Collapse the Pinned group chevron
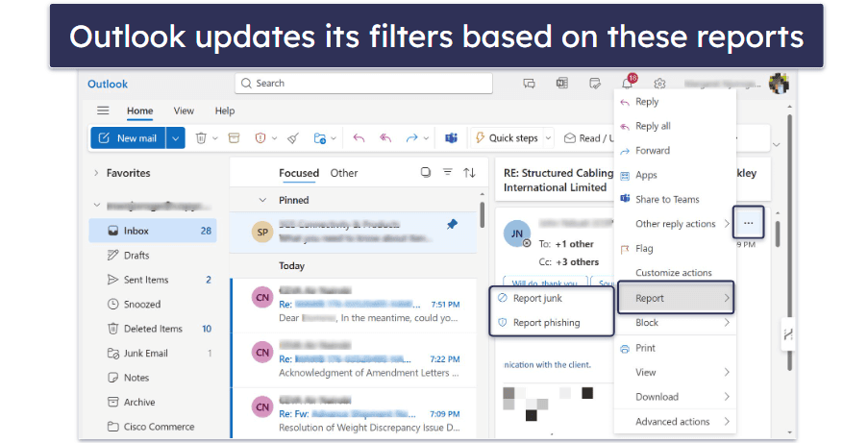 262,200
